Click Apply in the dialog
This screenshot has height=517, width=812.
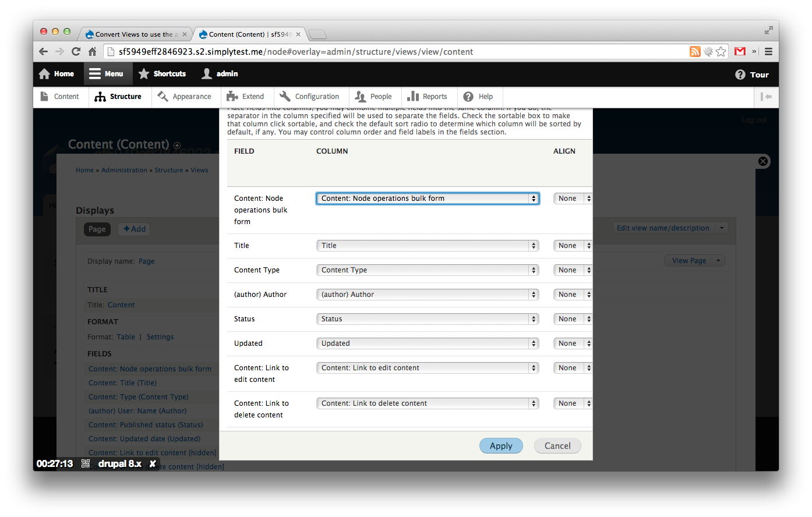pos(501,446)
